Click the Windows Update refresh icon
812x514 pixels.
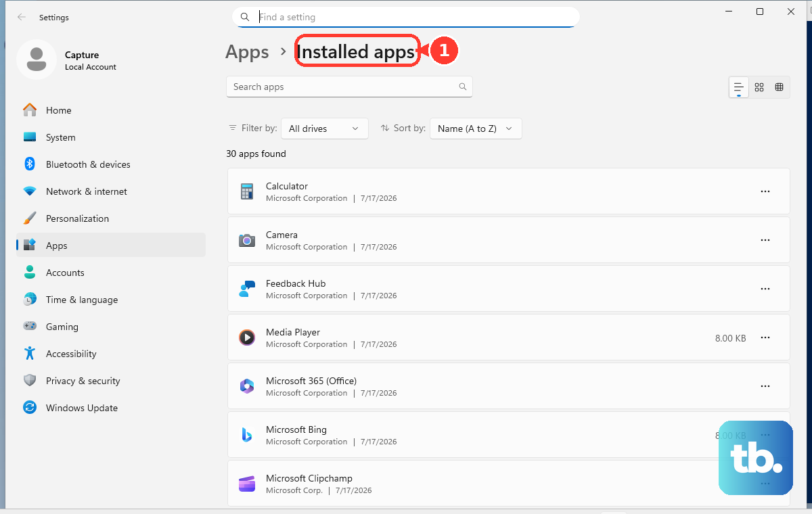click(x=30, y=407)
